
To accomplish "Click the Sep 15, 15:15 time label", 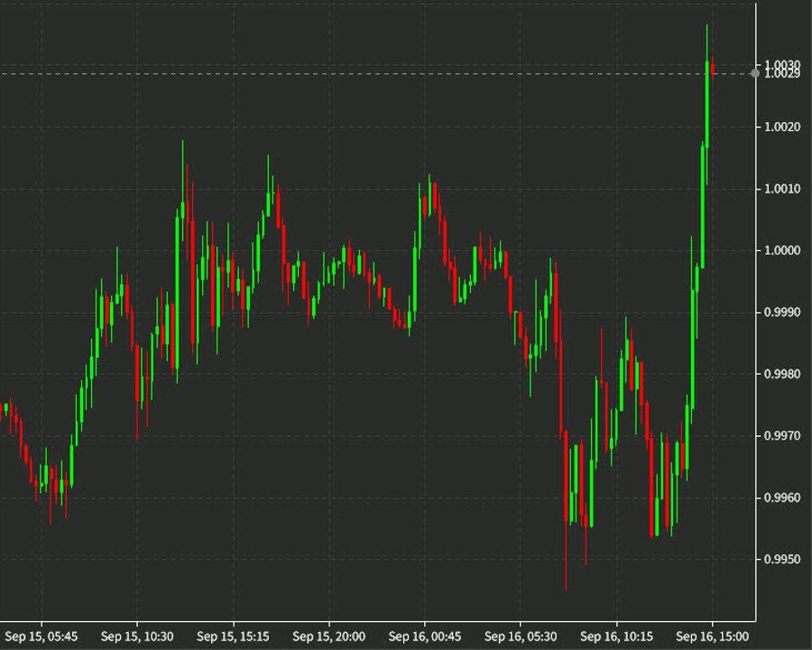I will tap(233, 636).
